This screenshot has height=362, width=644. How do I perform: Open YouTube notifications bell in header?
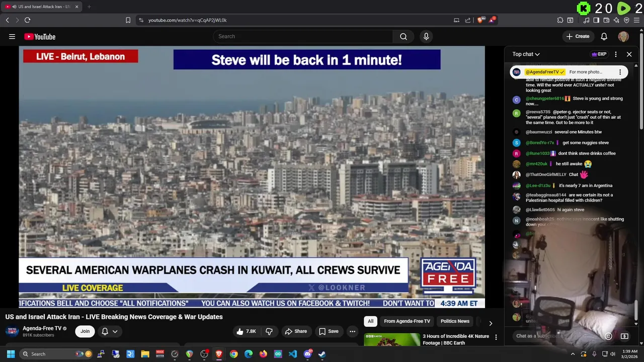(x=604, y=36)
